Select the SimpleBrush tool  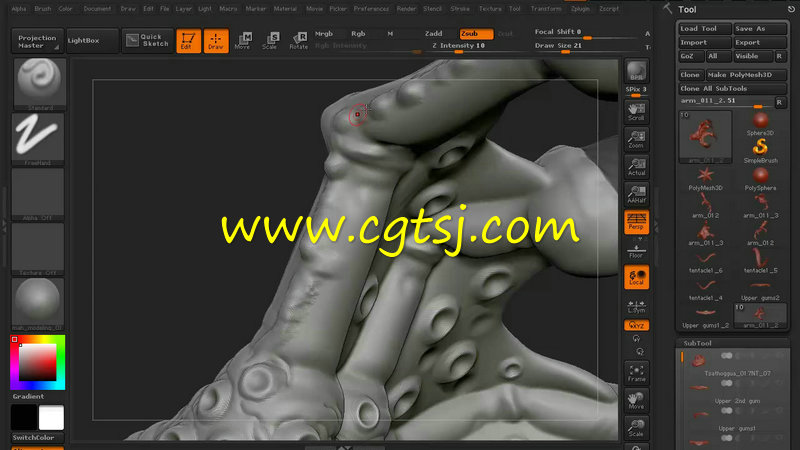click(760, 151)
